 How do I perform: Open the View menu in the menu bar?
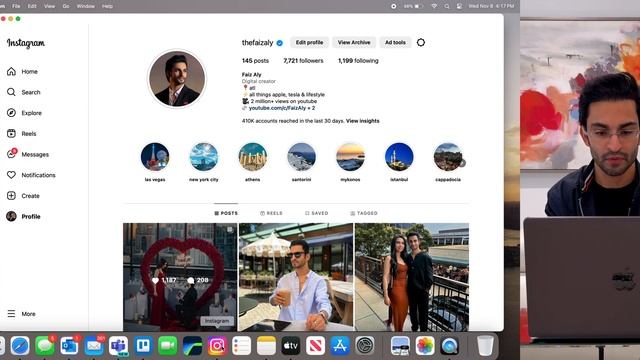49,6
